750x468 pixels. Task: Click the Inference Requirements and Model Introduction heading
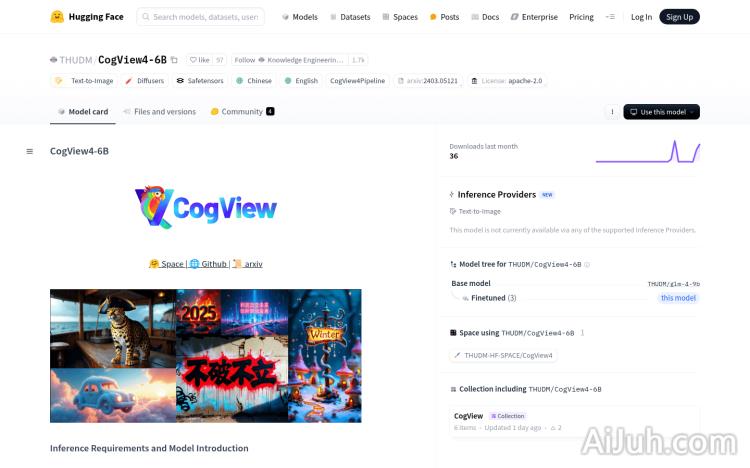coord(149,448)
